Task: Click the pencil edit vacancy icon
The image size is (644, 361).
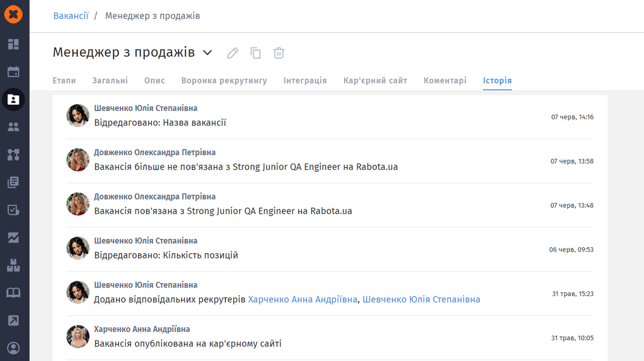Action: [232, 53]
